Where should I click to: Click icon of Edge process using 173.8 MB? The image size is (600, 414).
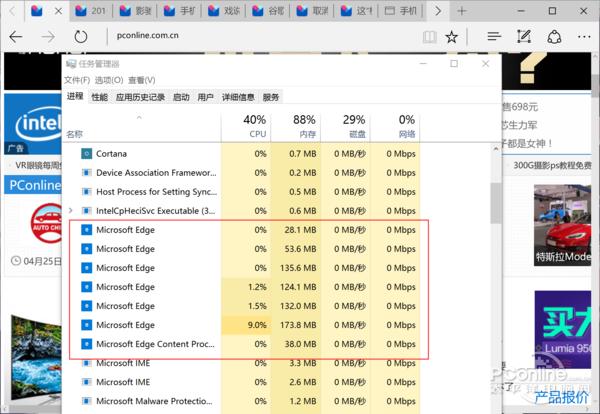86,325
